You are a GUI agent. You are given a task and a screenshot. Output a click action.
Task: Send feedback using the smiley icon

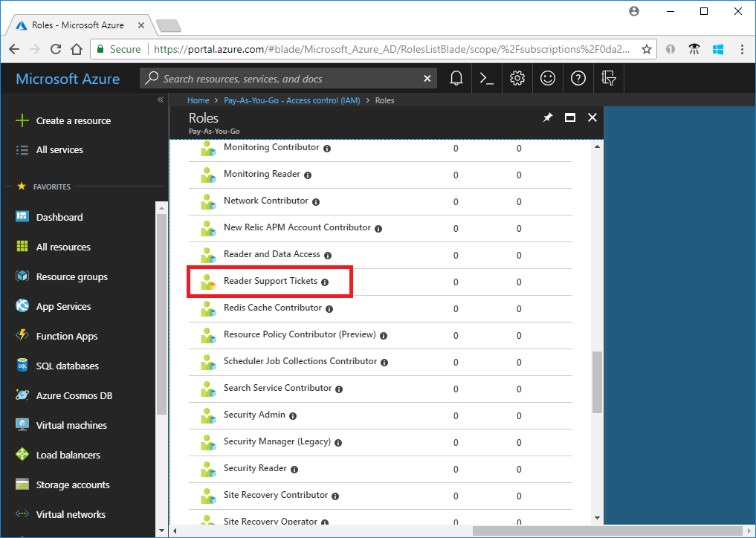tap(548, 78)
